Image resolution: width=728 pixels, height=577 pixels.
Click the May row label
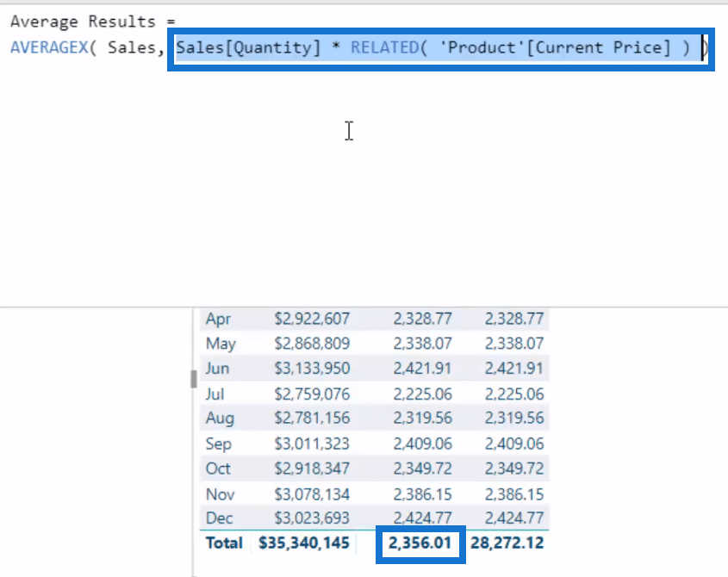(221, 344)
